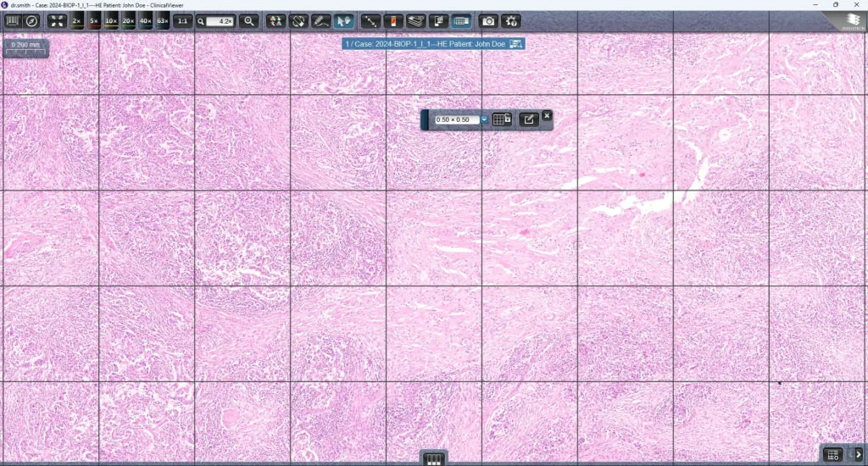Viewport: 868px width, 466px height.
Task: Open the slide label preview icon
Action: [393, 21]
